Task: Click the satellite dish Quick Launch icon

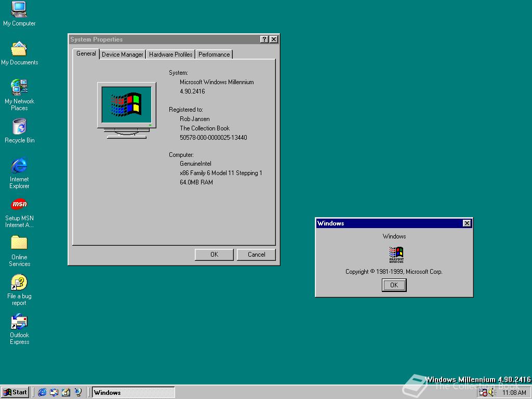Action: (x=78, y=392)
